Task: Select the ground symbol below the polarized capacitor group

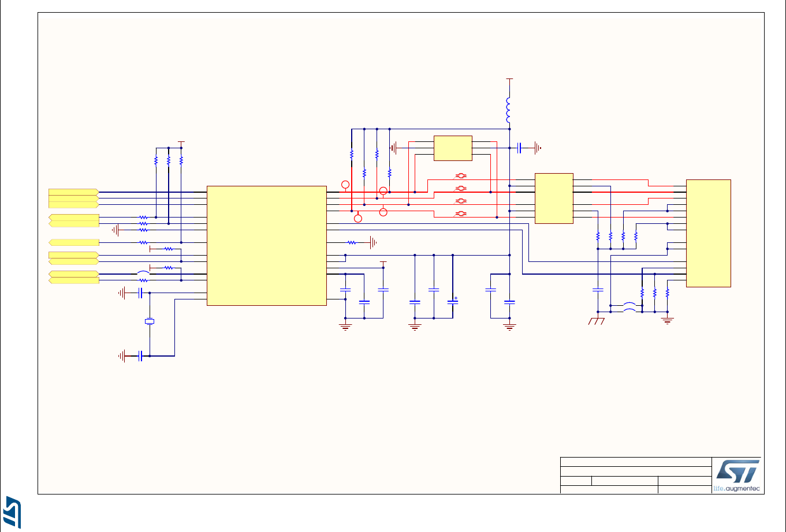Action: 415,325
